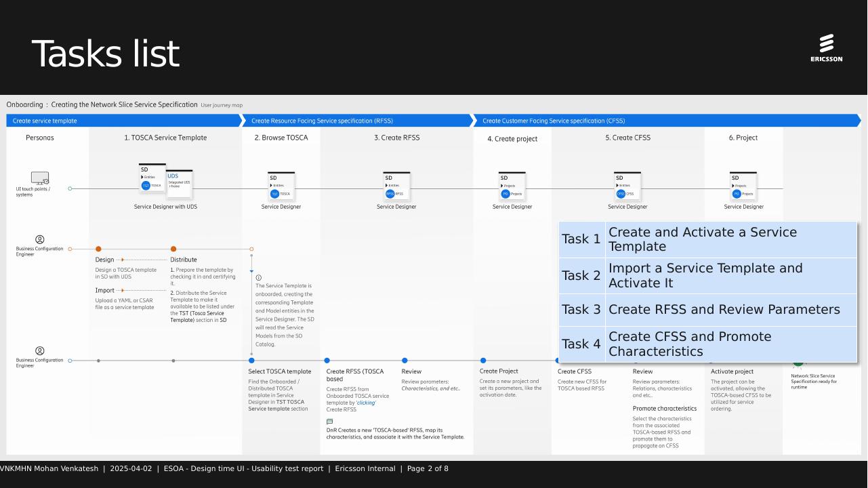
Task: Click the Service Designer with UDS caption
Action: [165, 207]
